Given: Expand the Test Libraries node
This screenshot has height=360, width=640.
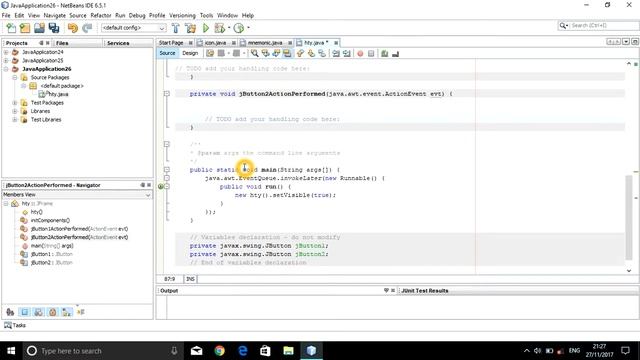Looking at the screenshot, I should tap(15, 120).
